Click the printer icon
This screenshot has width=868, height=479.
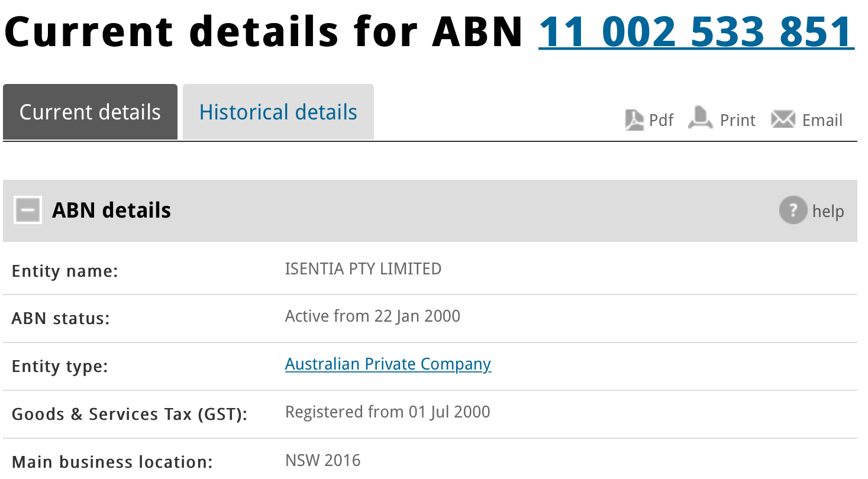pos(701,118)
